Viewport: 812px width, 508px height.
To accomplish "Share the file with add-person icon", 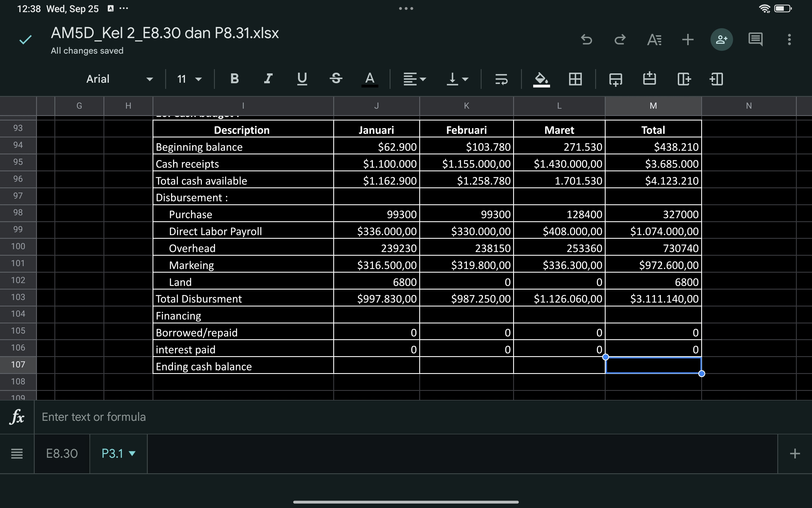I will pos(721,40).
